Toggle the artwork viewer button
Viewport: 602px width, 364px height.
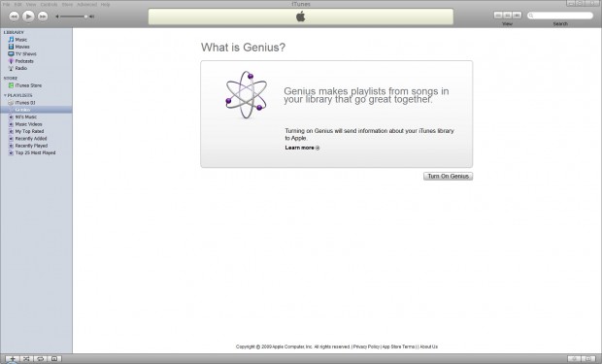tap(54, 358)
